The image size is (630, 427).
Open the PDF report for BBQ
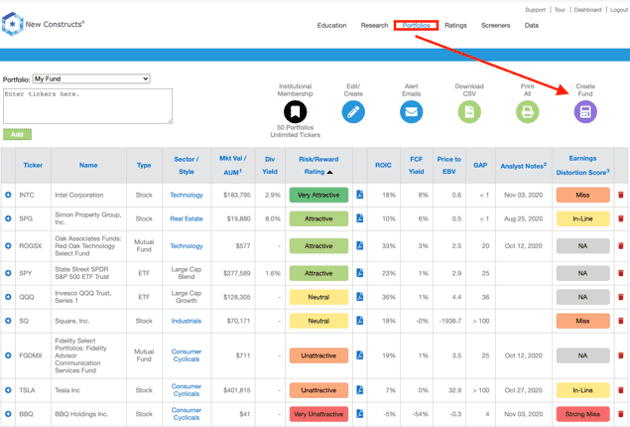coord(360,414)
